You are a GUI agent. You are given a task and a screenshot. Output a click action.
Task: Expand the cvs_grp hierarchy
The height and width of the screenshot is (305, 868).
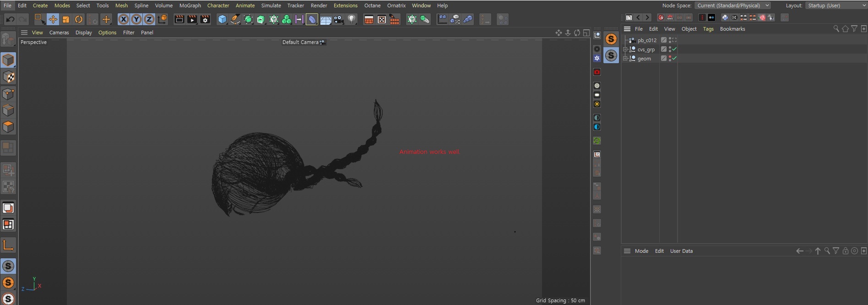point(625,49)
